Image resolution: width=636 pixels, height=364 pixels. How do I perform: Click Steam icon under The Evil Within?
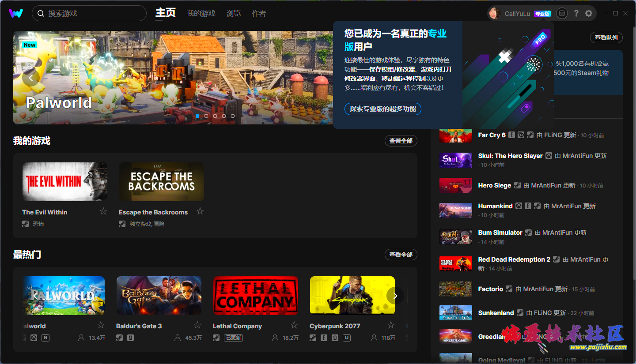pyautogui.click(x=26, y=224)
